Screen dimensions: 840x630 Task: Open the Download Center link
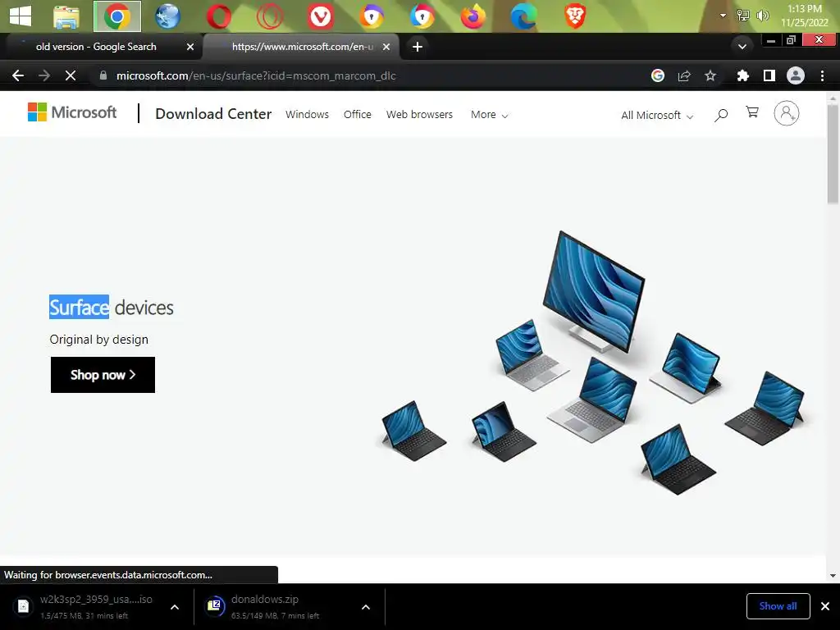point(213,113)
